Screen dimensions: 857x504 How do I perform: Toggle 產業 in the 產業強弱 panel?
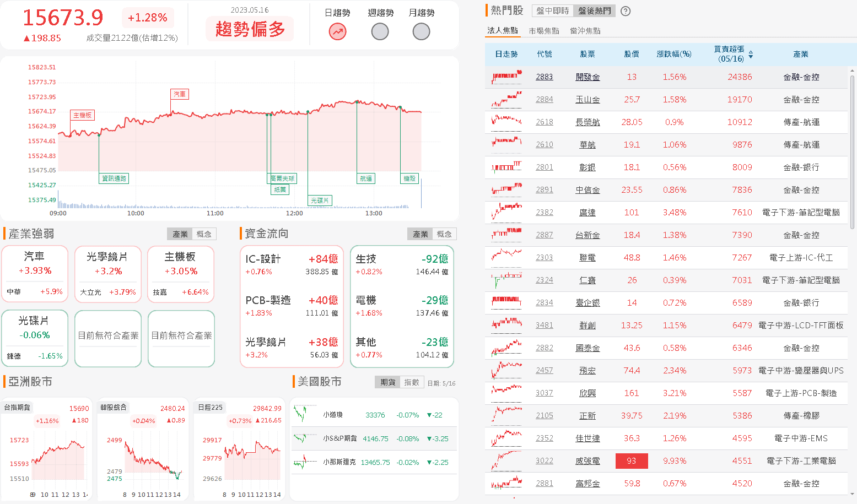[x=180, y=234]
